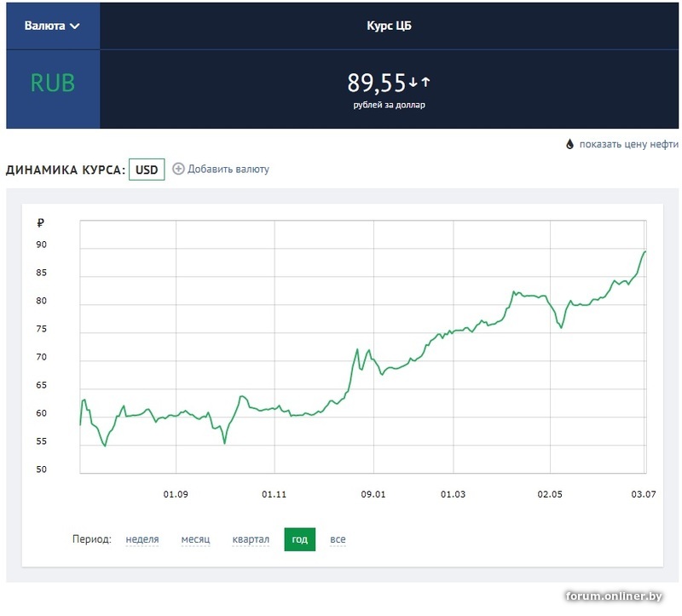Click the down arrow beside 89,55

tap(413, 82)
